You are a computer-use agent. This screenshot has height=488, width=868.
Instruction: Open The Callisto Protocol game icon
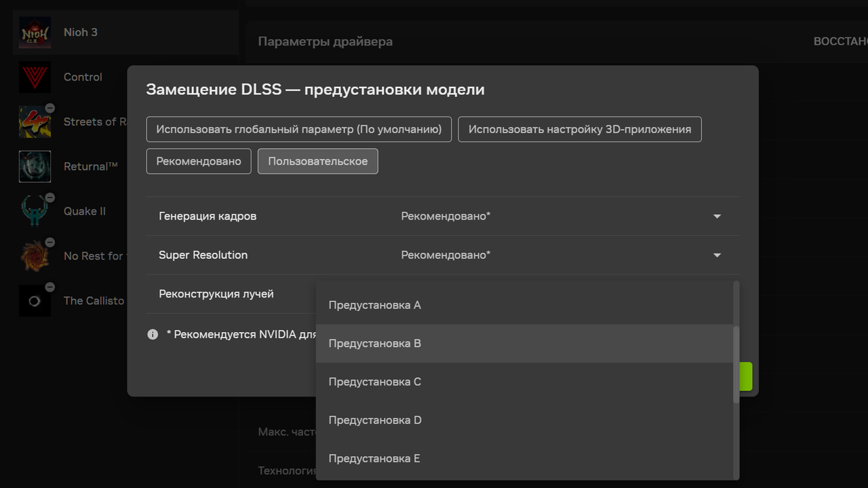35,301
